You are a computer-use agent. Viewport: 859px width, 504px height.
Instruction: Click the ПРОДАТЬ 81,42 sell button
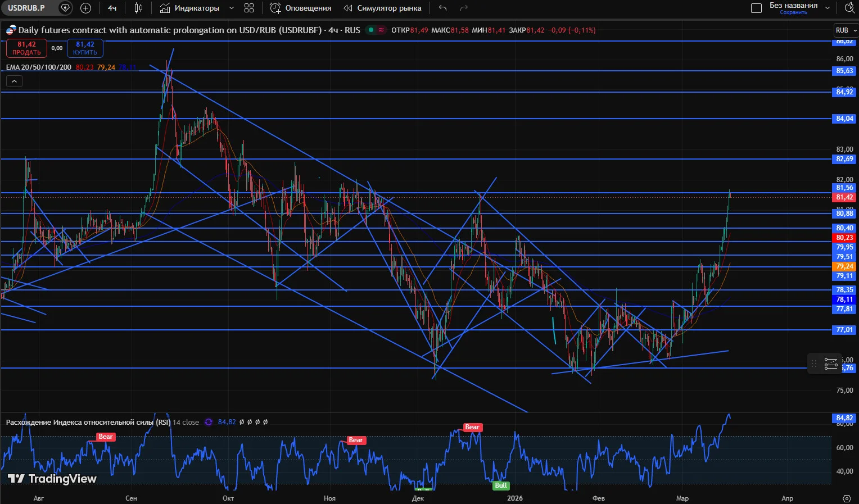click(26, 48)
